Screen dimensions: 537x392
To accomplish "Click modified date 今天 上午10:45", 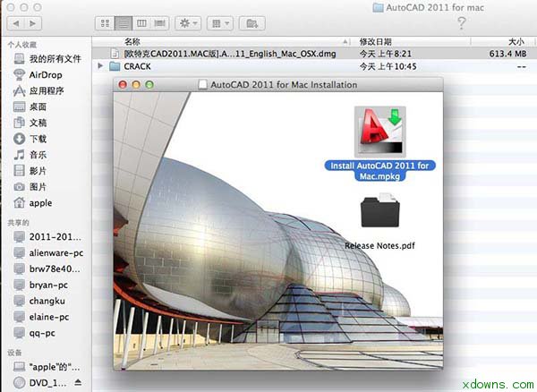I will [x=388, y=66].
